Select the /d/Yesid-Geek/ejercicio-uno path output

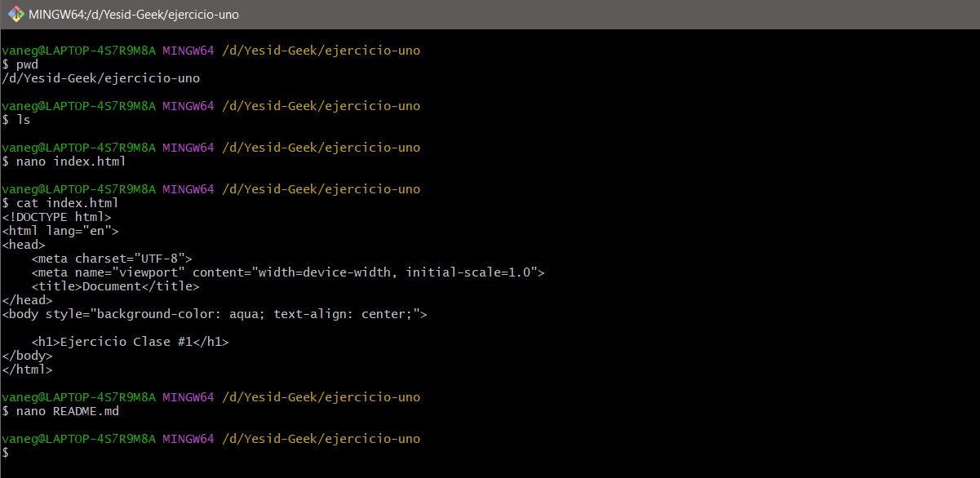pyautogui.click(x=100, y=77)
